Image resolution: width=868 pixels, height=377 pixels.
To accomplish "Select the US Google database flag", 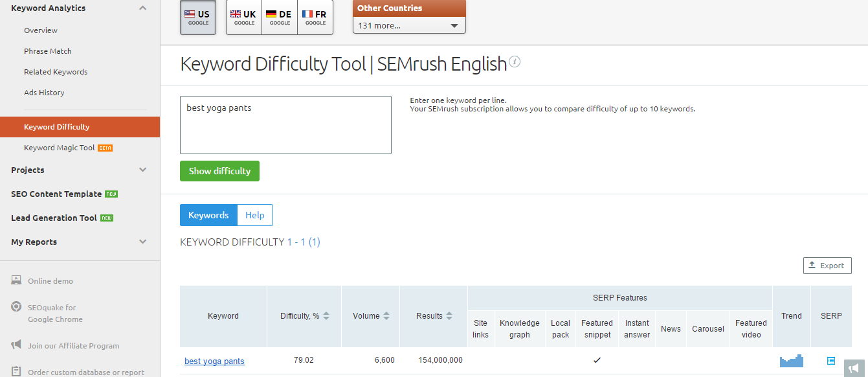I will pyautogui.click(x=198, y=17).
